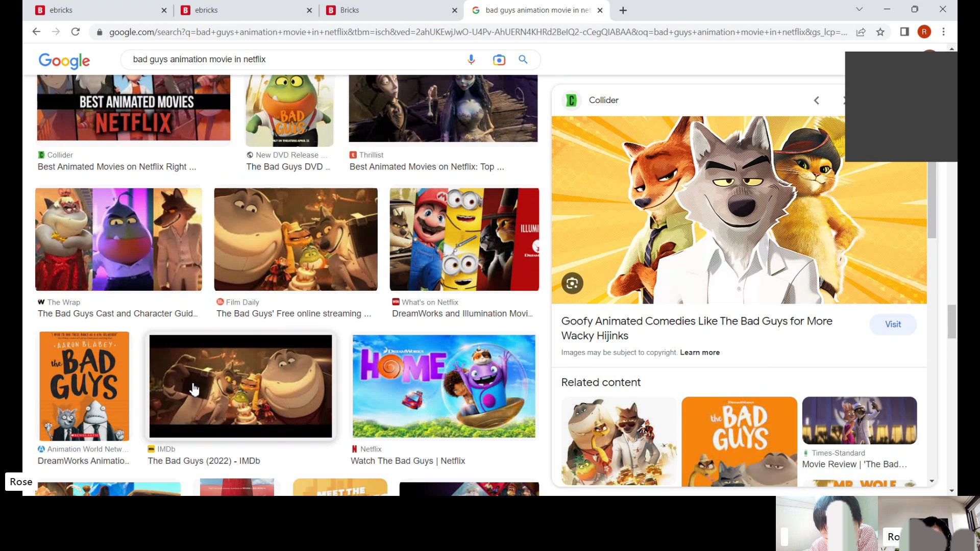Open Goofy Animated Comedies article title
The height and width of the screenshot is (551, 980).
[x=697, y=329]
